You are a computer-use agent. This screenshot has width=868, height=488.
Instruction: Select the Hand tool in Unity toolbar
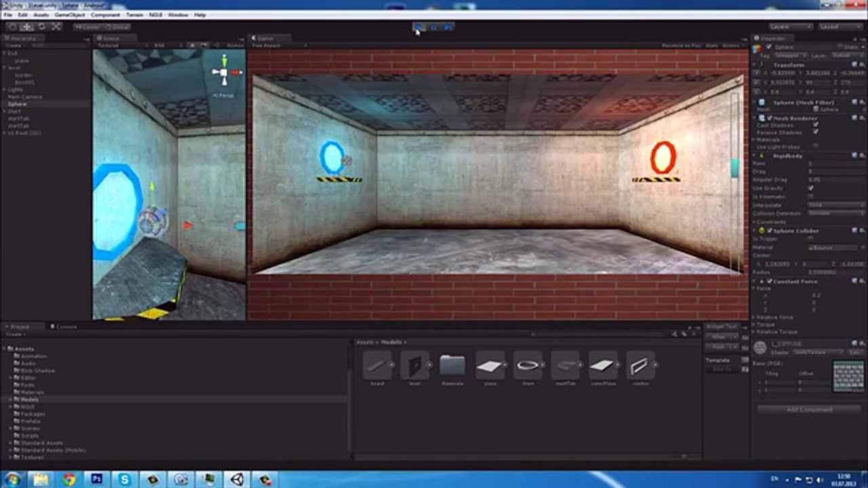(12, 26)
